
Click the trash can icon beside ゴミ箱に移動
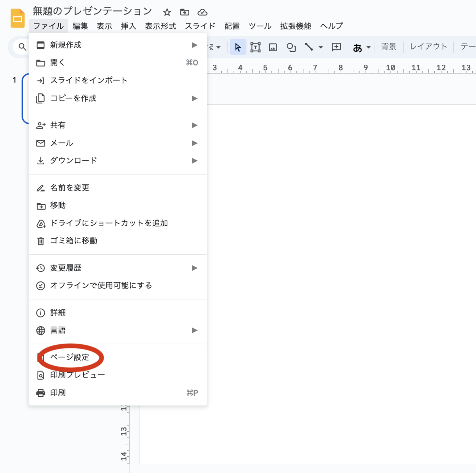point(41,241)
